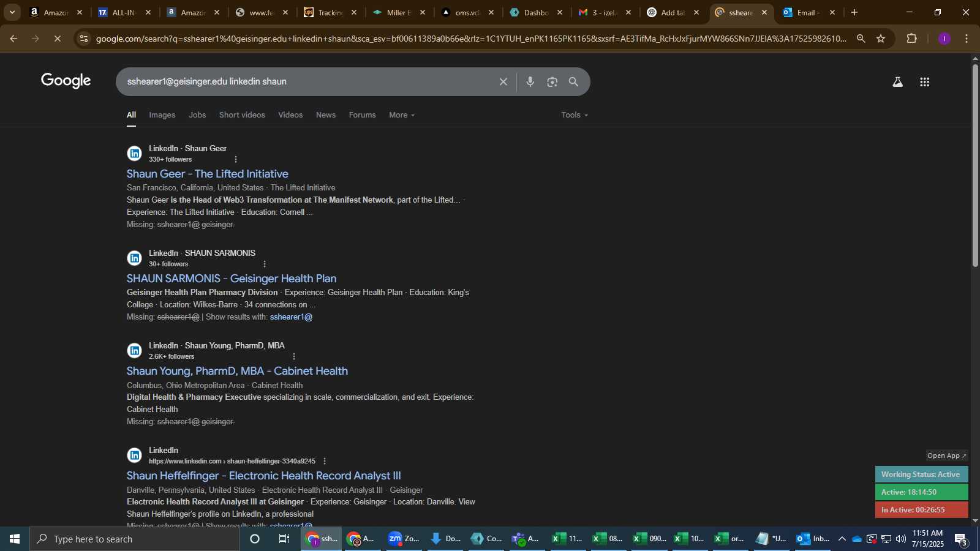
Task: Start voice search with microphone icon
Action: click(x=530, y=81)
